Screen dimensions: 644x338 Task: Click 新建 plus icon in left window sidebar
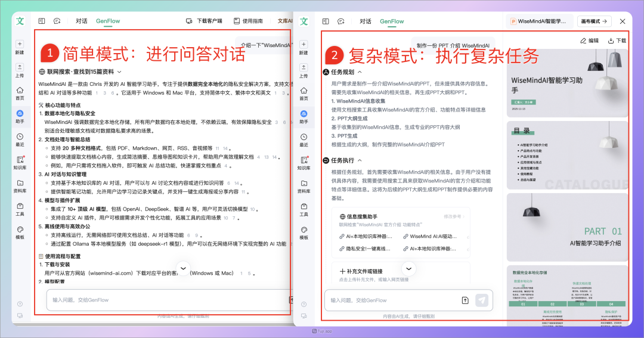click(20, 44)
